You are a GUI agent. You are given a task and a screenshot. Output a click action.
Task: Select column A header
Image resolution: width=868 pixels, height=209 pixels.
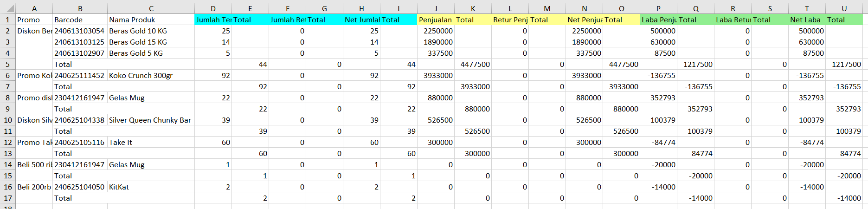click(x=34, y=9)
